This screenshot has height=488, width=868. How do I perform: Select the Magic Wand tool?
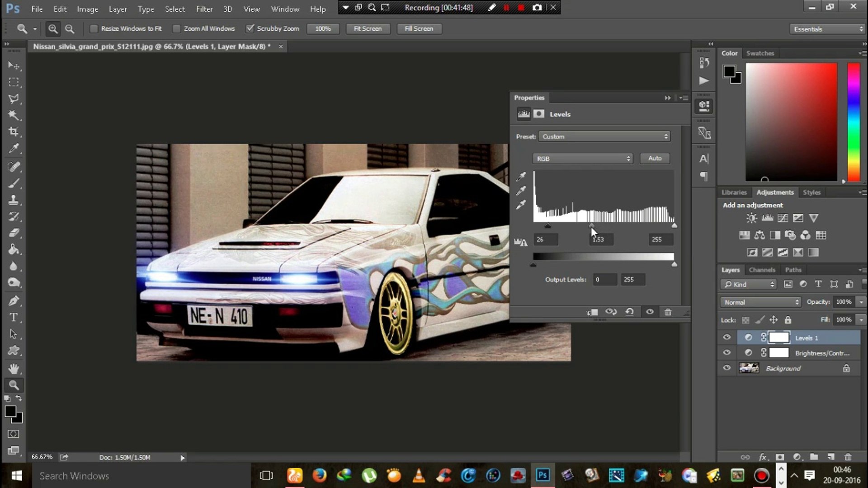coord(14,115)
